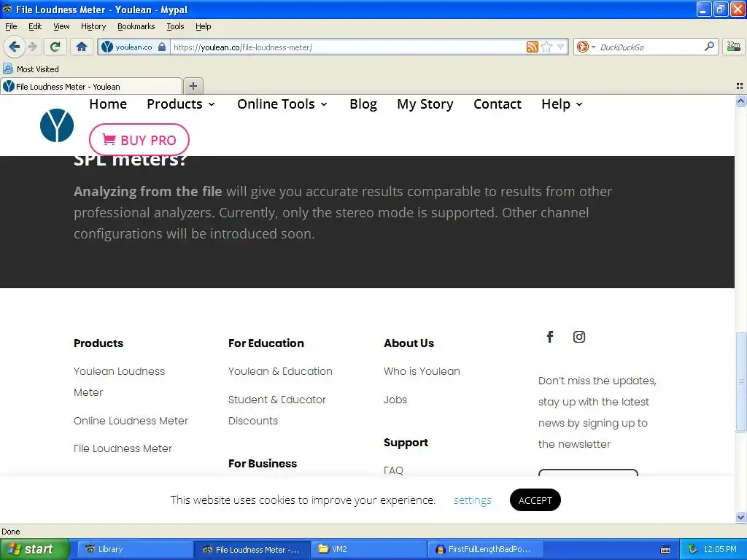
Task: Click the 32m toolbar indicator icon
Action: (x=733, y=47)
